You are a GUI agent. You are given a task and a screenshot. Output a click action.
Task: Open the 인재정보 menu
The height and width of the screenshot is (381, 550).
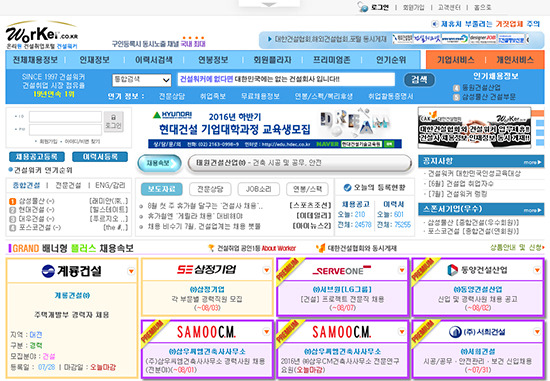(x=94, y=60)
